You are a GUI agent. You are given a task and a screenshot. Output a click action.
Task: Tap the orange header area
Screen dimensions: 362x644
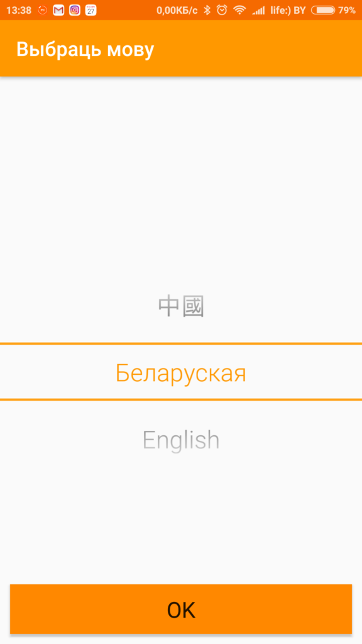(251, 49)
